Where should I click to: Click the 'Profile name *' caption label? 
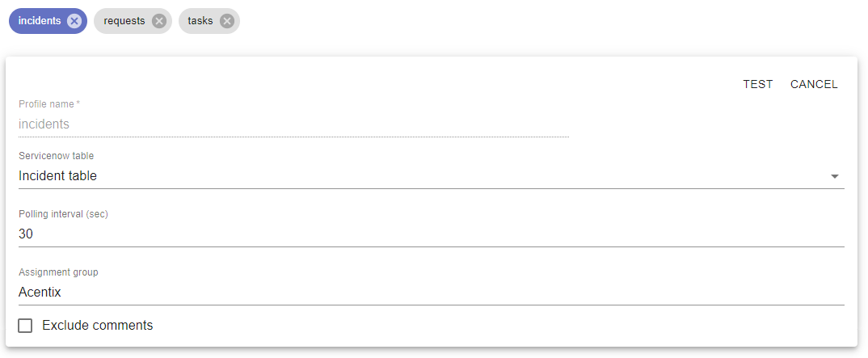click(x=49, y=104)
